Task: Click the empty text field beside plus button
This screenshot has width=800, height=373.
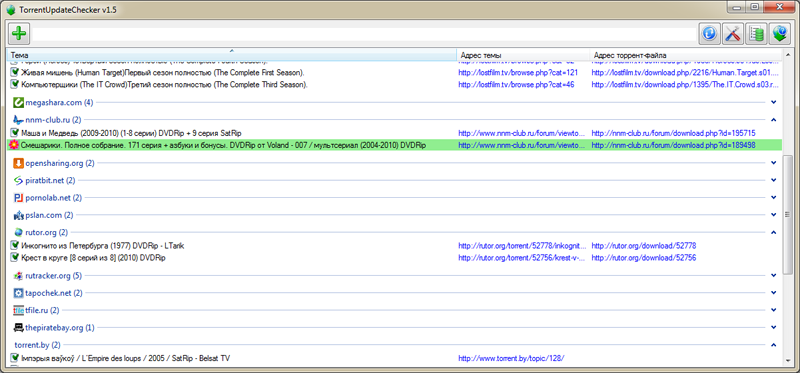Action: (x=364, y=34)
